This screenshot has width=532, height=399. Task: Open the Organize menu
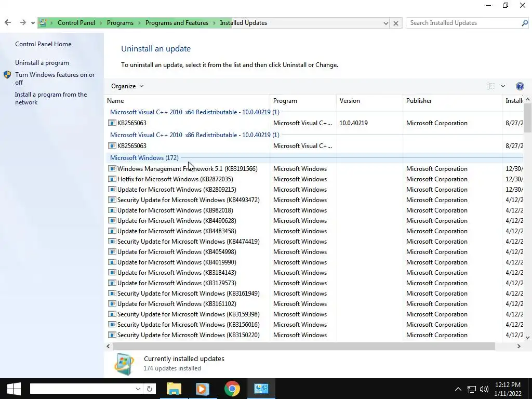[x=127, y=86]
